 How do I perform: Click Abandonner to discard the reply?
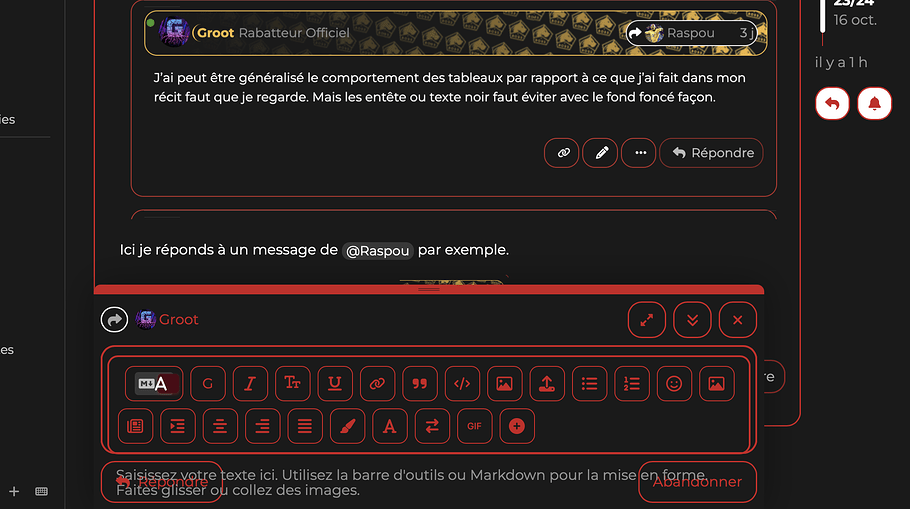(697, 482)
